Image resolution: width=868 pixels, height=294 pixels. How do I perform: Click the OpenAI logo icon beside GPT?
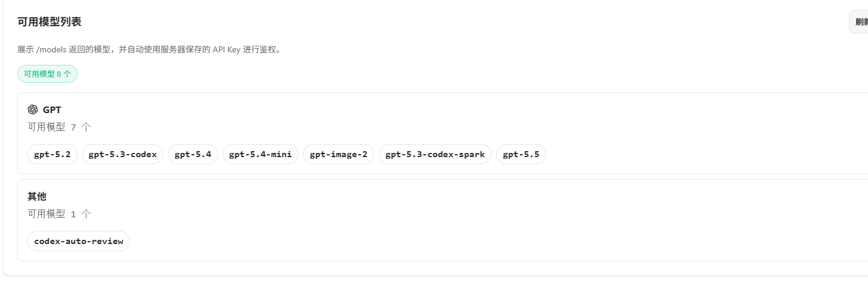[33, 110]
